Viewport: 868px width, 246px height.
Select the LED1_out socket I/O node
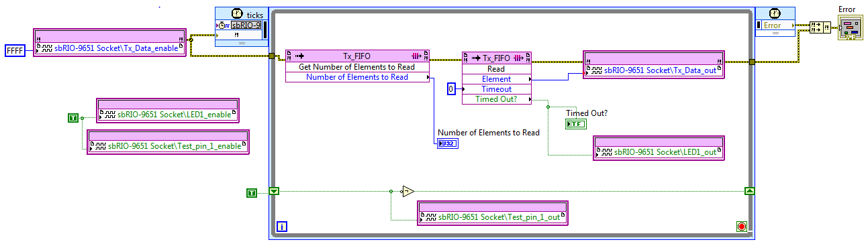[659, 148]
